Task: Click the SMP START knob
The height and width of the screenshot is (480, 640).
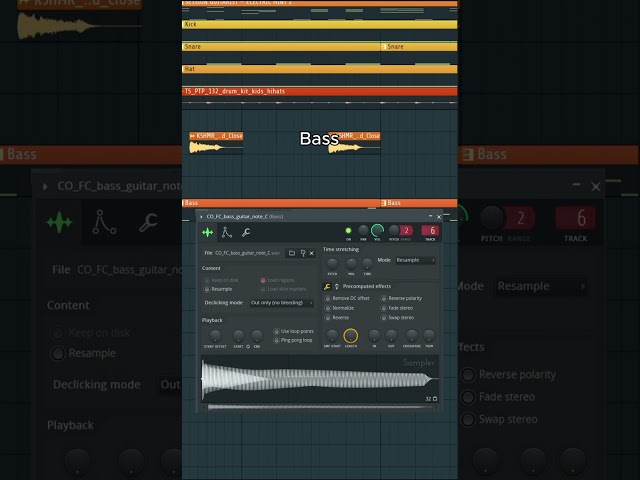Action: (x=332, y=336)
